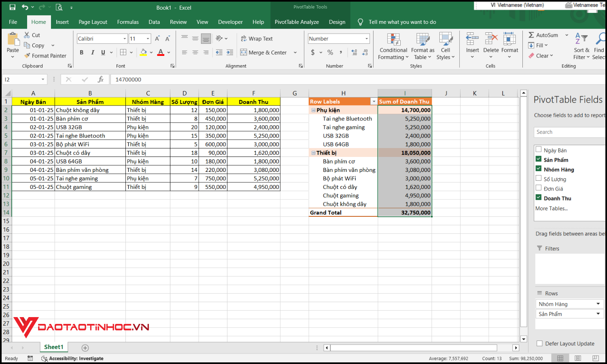Pick the yellow Fill Color swatch
The image size is (607, 364).
tap(144, 52)
